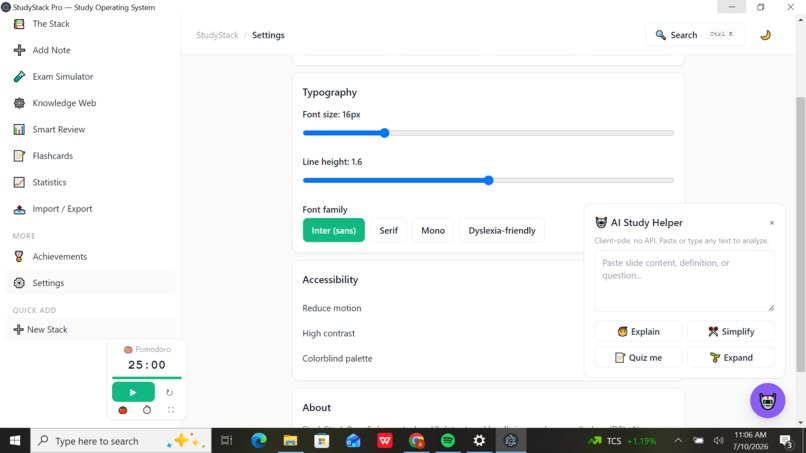Open the Mail app on the taskbar
This screenshot has width=806, height=453.
tap(353, 441)
